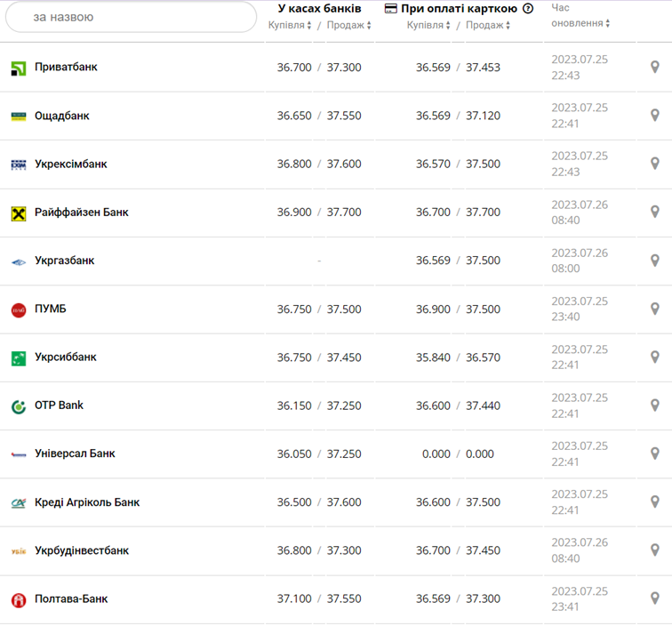
Task: Click the Укрбудінвестбанк name link
Action: click(x=82, y=550)
